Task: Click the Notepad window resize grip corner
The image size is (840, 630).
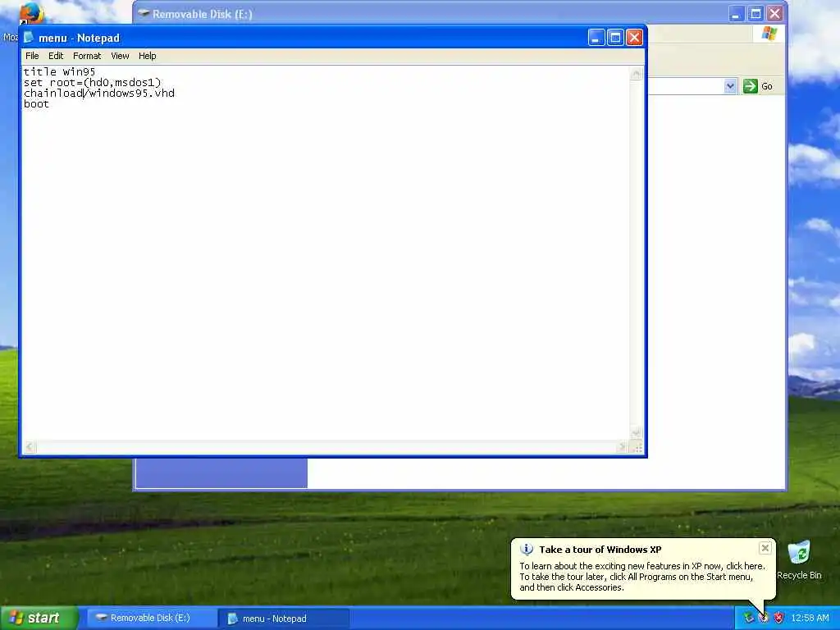Action: coord(637,447)
